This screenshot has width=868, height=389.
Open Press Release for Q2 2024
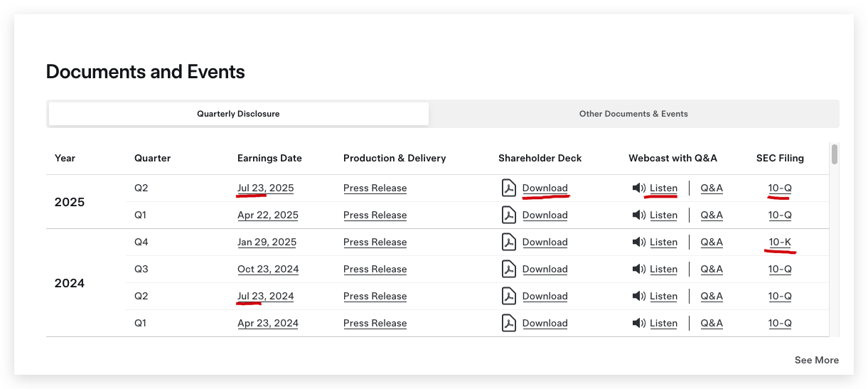[x=375, y=297]
